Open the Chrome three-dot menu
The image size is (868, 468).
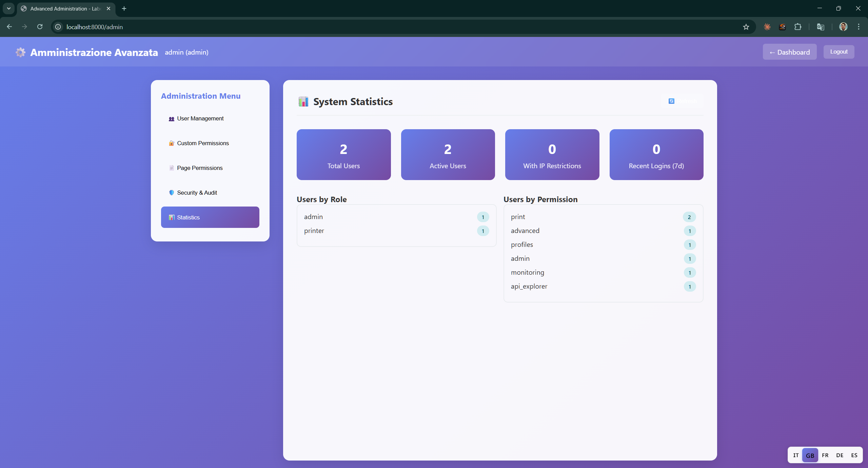(859, 27)
